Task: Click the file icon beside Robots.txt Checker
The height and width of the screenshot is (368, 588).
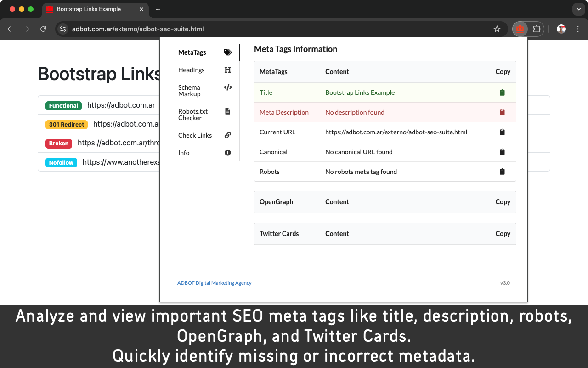Action: pos(228,111)
